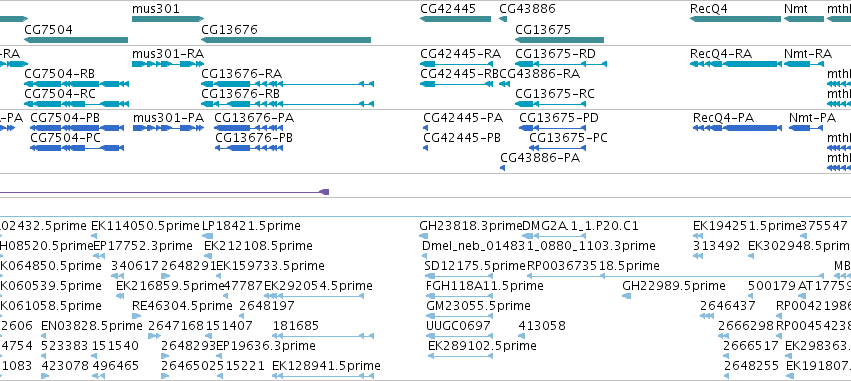851x381 pixels.
Task: Click the RP003673518.5prime alignment line
Action: tap(676, 276)
